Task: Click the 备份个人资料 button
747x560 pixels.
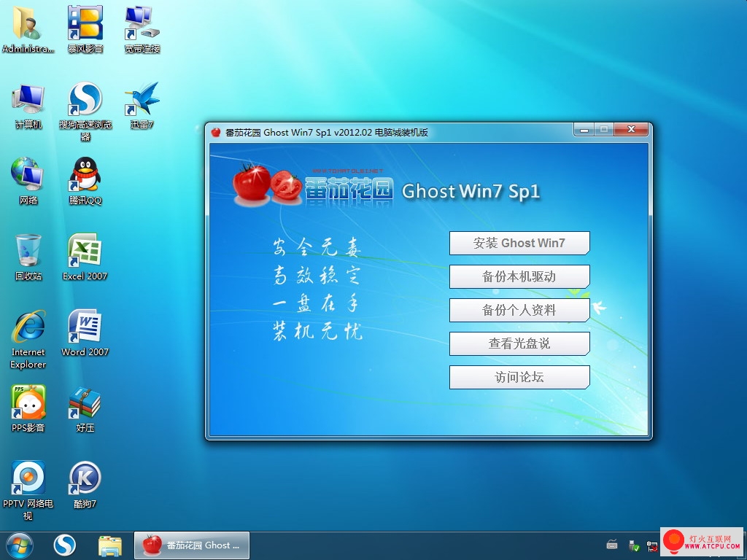Action: pyautogui.click(x=519, y=310)
